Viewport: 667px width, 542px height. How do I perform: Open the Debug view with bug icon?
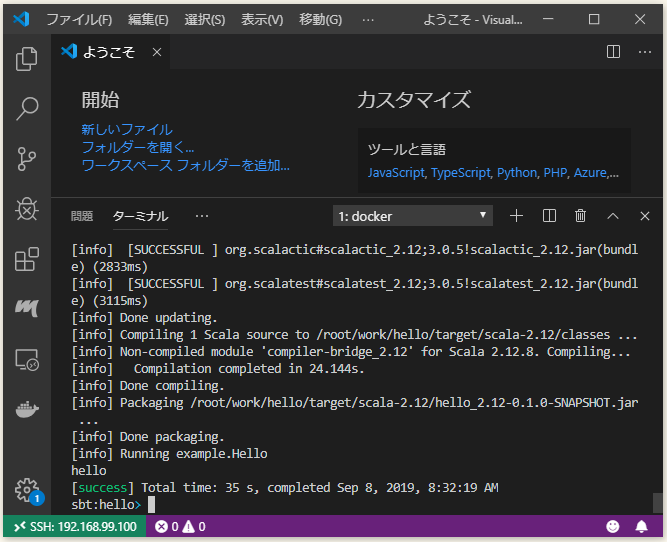[27, 209]
